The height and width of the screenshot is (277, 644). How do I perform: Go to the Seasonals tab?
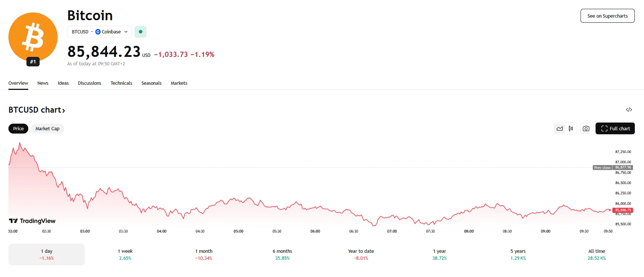152,83
